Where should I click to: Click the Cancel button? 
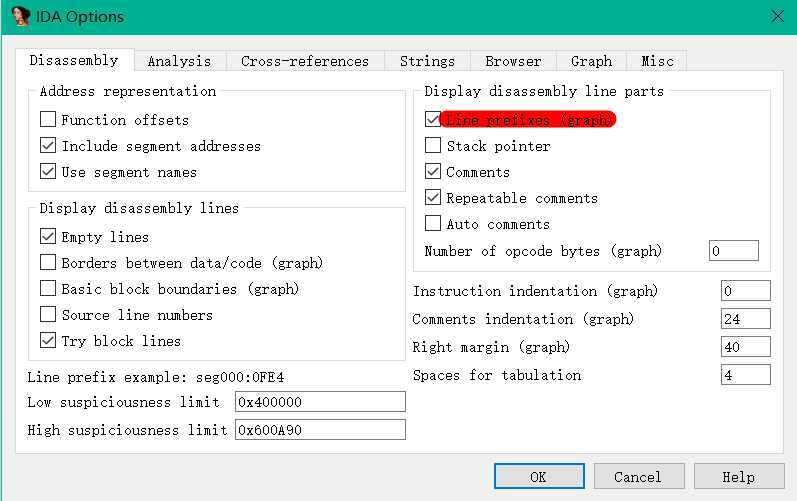[639, 477]
